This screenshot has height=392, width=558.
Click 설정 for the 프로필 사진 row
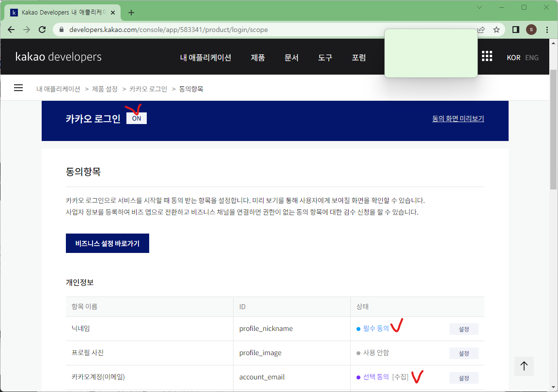click(x=464, y=353)
